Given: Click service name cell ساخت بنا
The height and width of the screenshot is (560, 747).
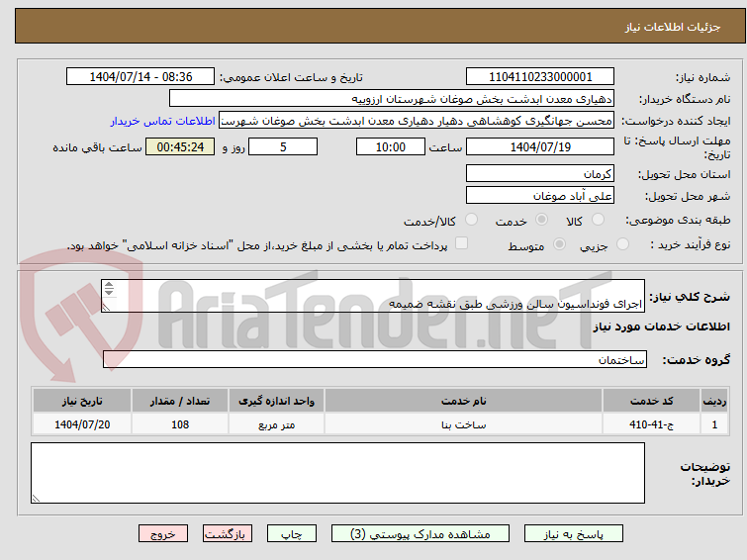Looking at the screenshot, I should (x=464, y=424).
